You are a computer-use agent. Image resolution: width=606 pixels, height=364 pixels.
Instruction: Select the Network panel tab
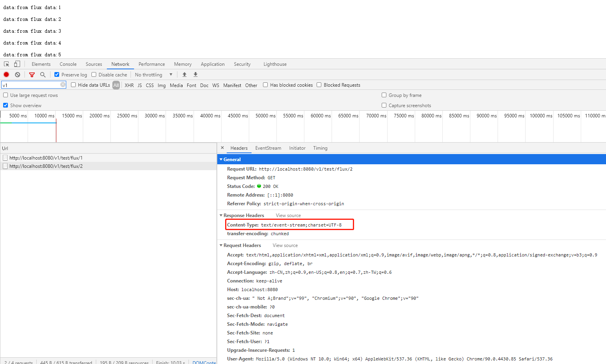click(120, 64)
